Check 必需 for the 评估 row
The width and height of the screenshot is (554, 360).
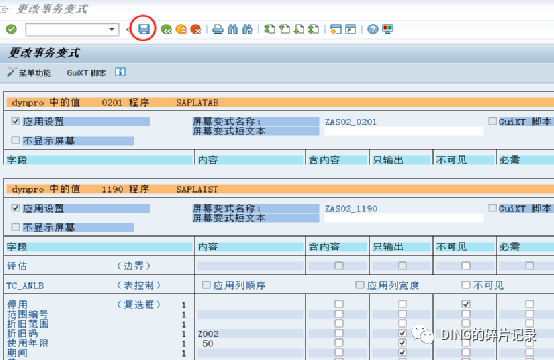529,265
